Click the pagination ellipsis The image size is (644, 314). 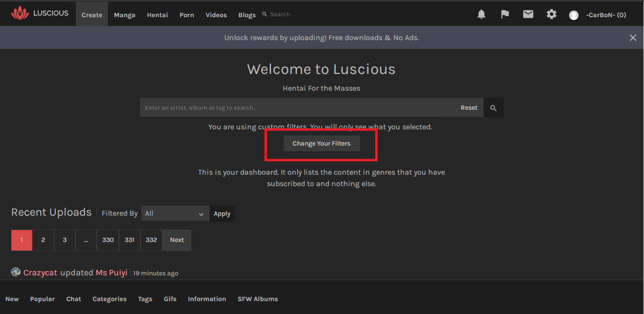86,240
